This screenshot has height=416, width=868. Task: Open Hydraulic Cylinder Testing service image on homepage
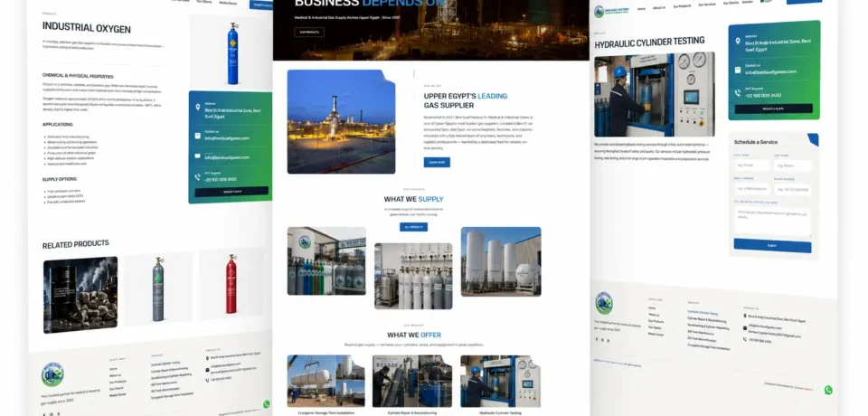[500, 381]
